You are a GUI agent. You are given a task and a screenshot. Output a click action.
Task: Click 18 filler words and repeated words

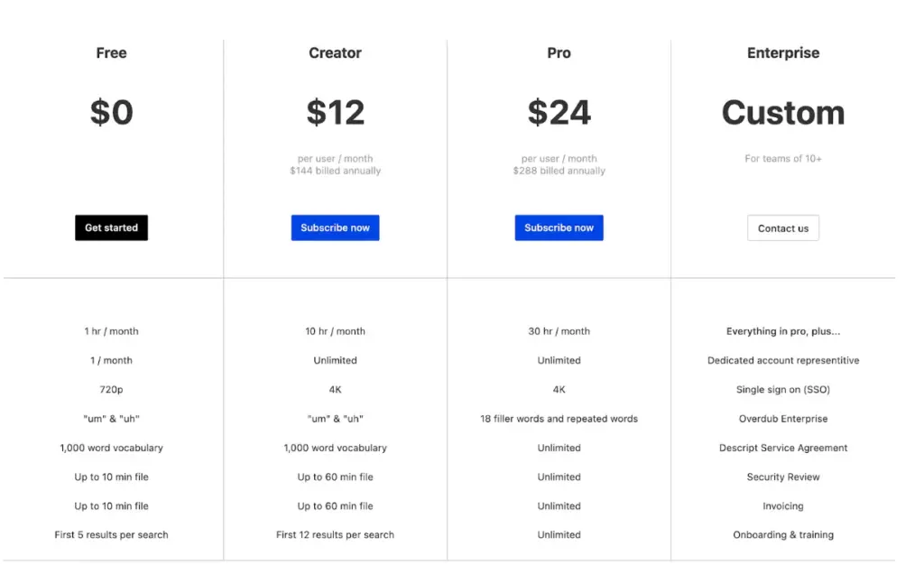pyautogui.click(x=559, y=419)
